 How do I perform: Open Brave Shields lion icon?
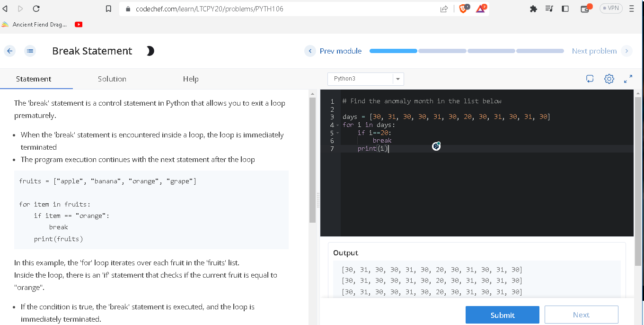465,8
